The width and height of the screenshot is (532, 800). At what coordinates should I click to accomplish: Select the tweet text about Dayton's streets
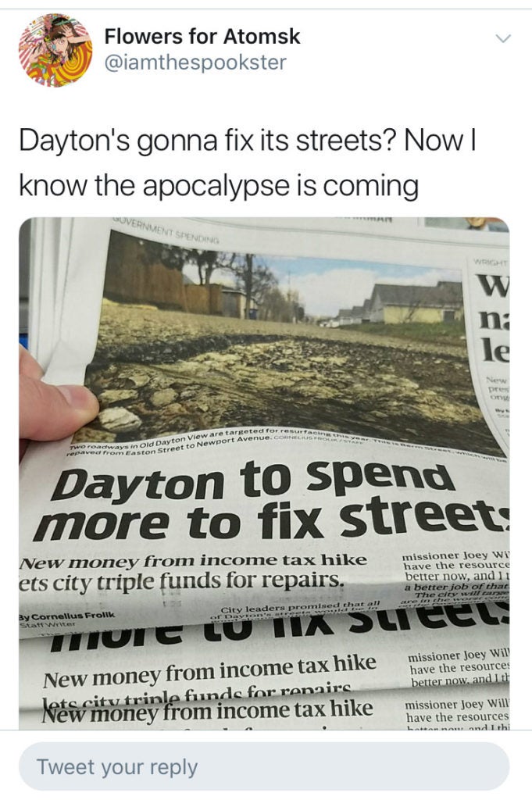(x=248, y=162)
